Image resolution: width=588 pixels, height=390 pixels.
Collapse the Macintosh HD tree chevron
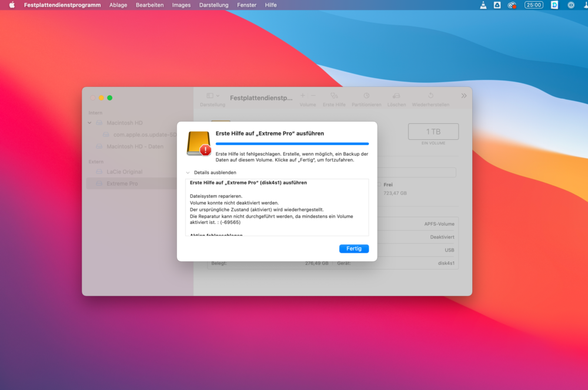coord(89,123)
